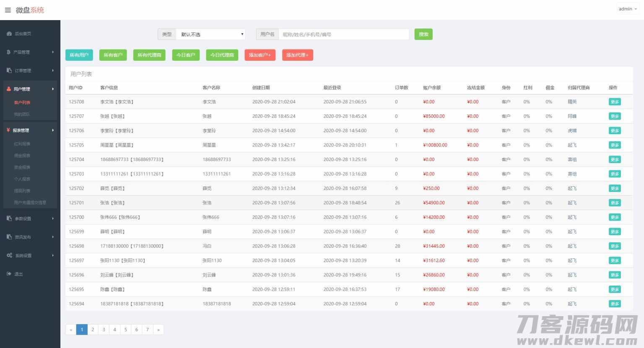Image resolution: width=644 pixels, height=348 pixels.
Task: Click the 后台首页 dashboard icon
Action: (x=9, y=34)
